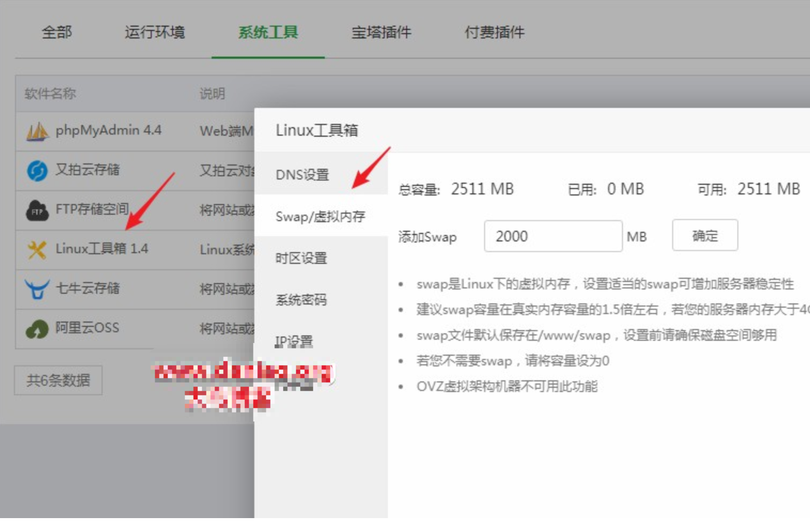The width and height of the screenshot is (810, 532).
Task: Click the tip about 1.5倍 swap capacity
Action: (613, 309)
